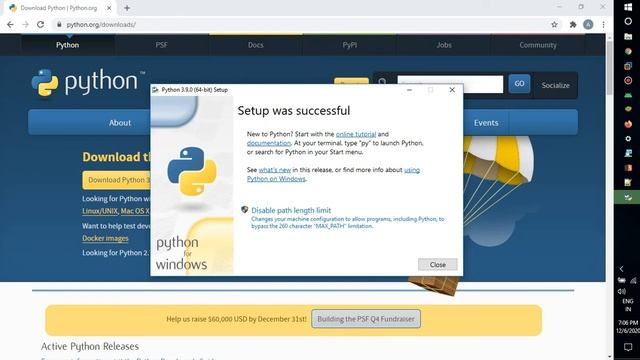Click the Close button in Python Setup

coord(438,264)
